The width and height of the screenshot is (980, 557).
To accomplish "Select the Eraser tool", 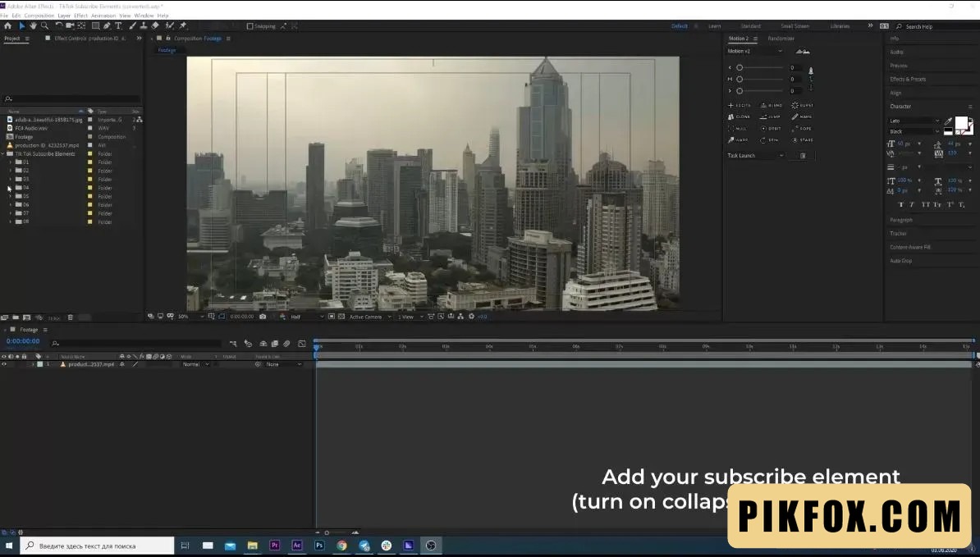I will click(x=155, y=26).
